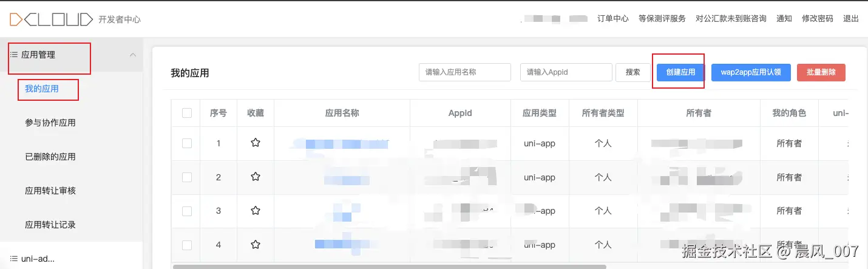Image resolution: width=868 pixels, height=269 pixels.
Task: Click the 应用名称 column header
Action: click(x=342, y=113)
